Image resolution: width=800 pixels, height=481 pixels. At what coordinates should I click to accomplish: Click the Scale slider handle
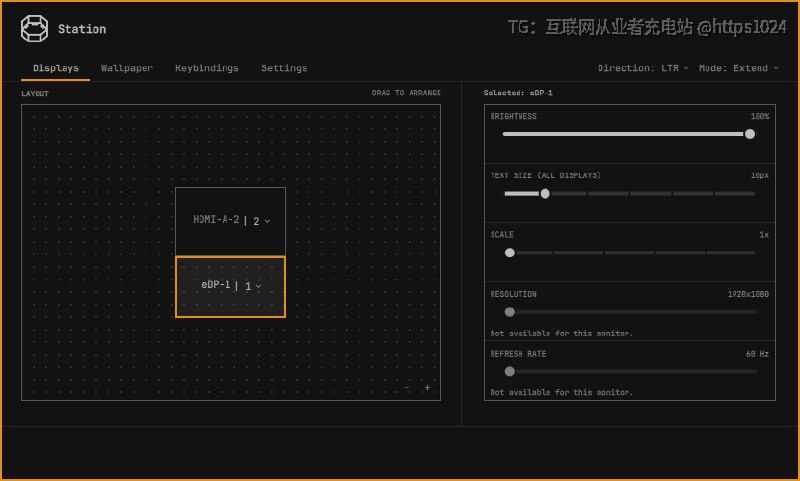coord(509,253)
